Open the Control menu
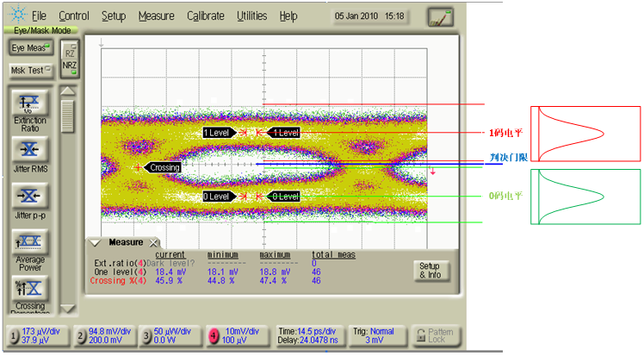 [x=74, y=16]
